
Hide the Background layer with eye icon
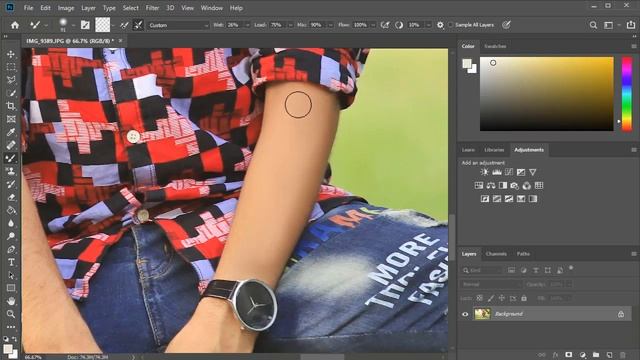click(x=465, y=314)
